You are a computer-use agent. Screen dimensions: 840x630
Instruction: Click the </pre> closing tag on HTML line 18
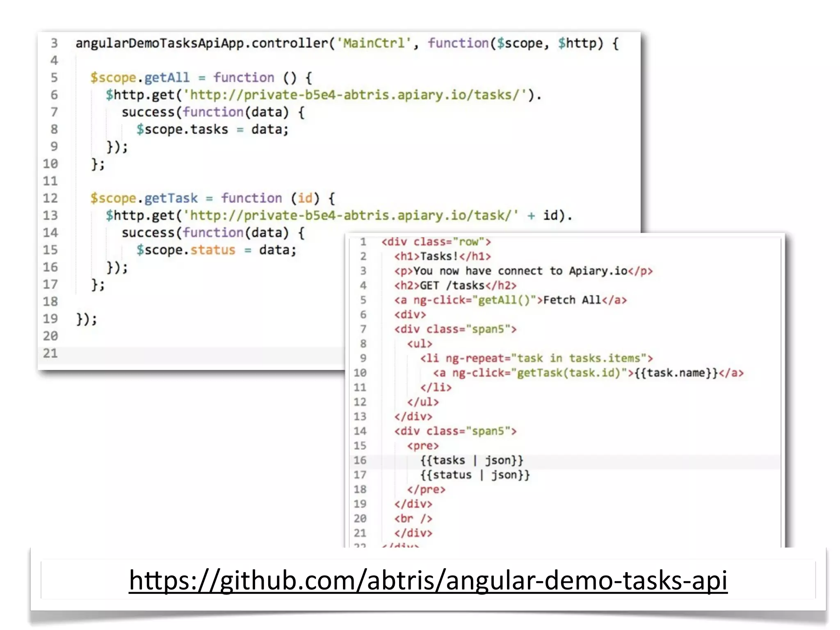[426, 489]
